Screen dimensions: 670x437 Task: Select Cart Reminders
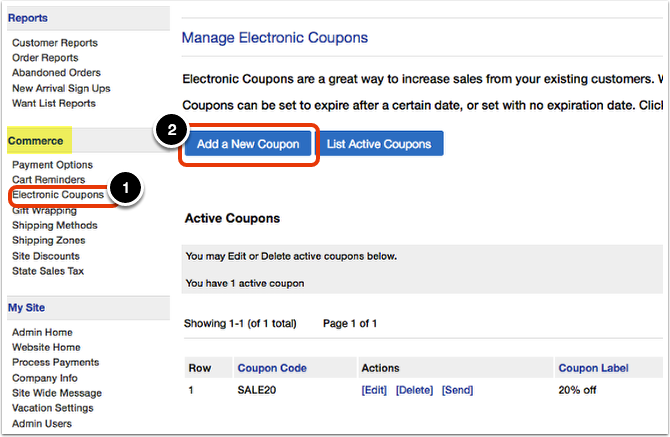tap(48, 180)
